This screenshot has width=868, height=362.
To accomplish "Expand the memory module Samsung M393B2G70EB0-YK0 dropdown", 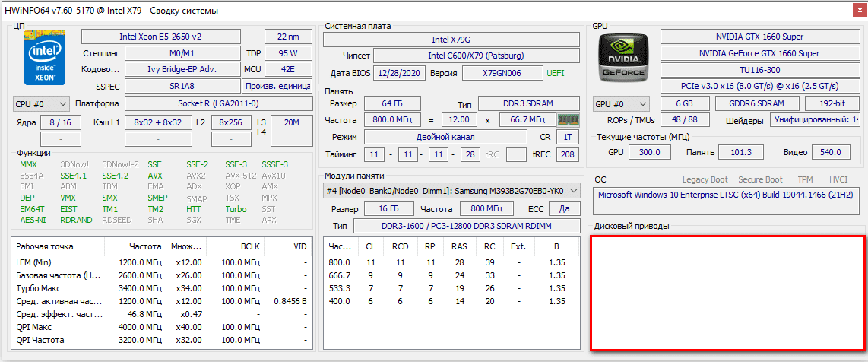I will coord(451,190).
